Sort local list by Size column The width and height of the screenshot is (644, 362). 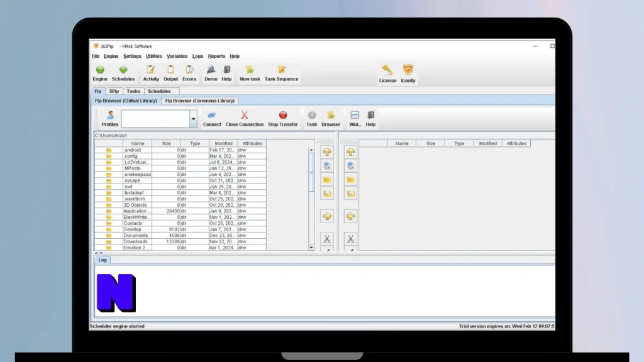[166, 144]
